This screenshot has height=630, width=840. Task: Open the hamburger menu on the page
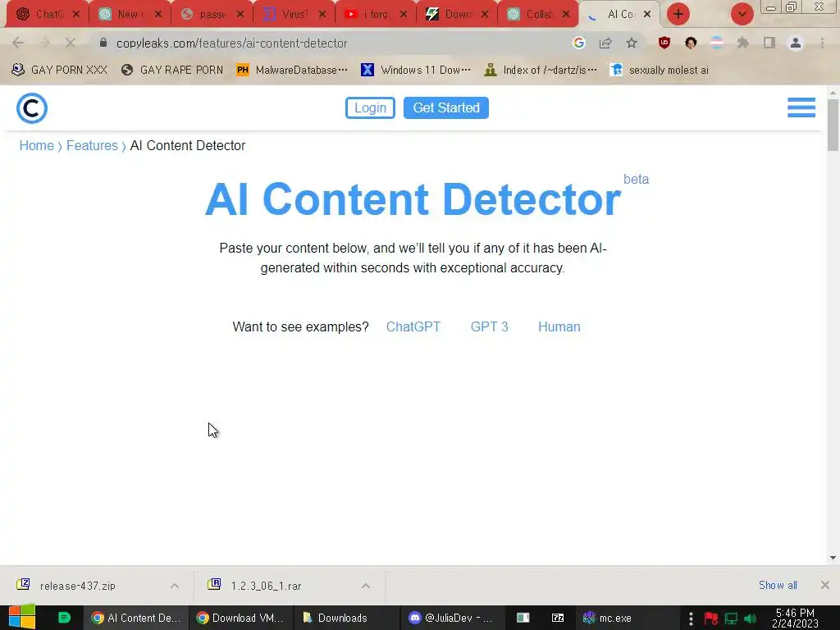coord(801,107)
